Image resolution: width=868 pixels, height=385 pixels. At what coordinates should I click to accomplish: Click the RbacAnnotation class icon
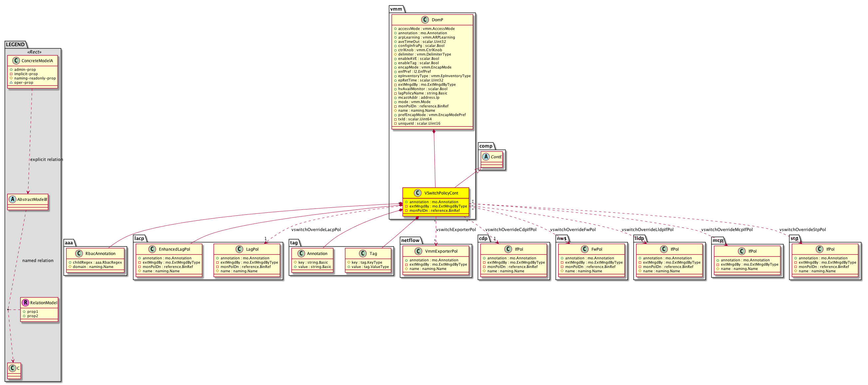pos(79,254)
